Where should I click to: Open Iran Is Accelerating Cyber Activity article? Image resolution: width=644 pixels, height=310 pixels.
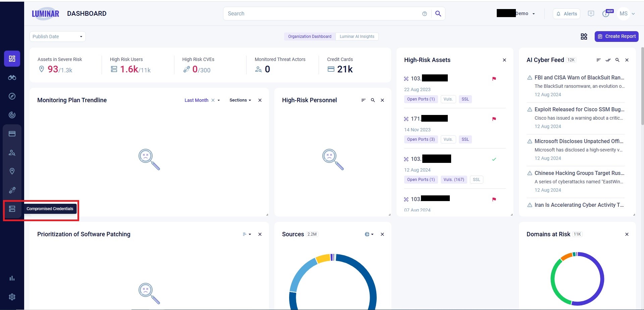[579, 205]
